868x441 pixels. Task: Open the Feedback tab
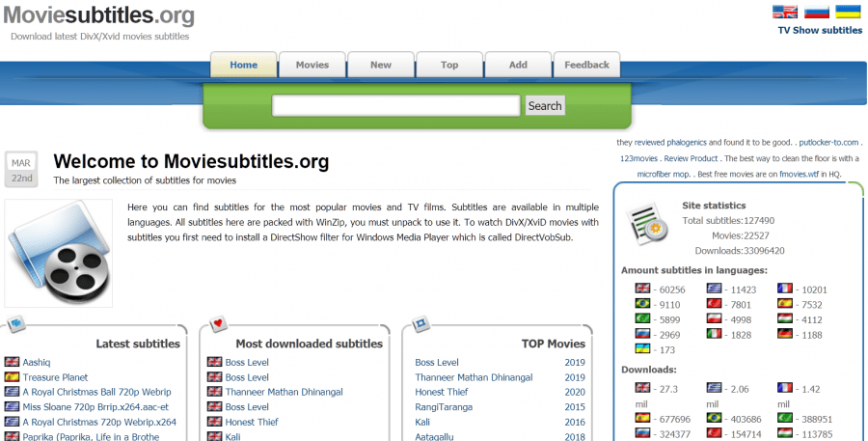pyautogui.click(x=586, y=65)
